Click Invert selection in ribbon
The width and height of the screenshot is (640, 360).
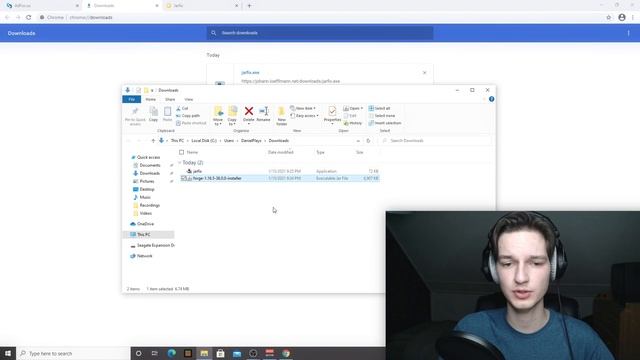[385, 123]
